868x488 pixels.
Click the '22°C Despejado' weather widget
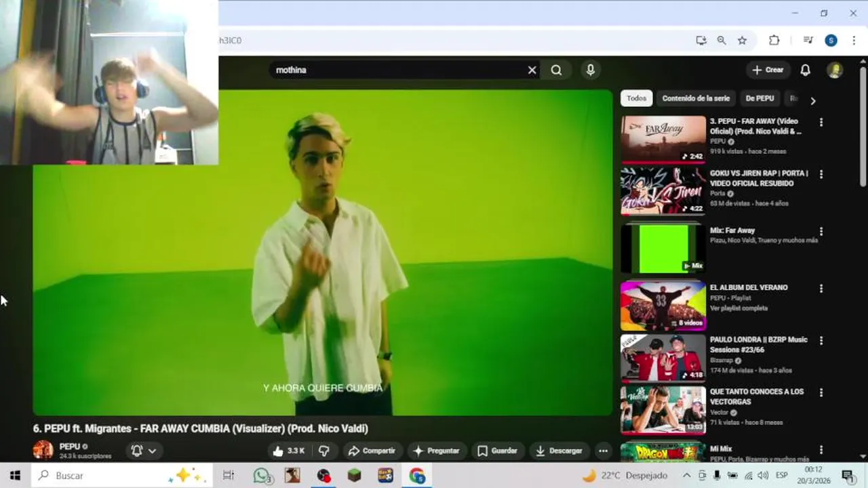point(625,476)
